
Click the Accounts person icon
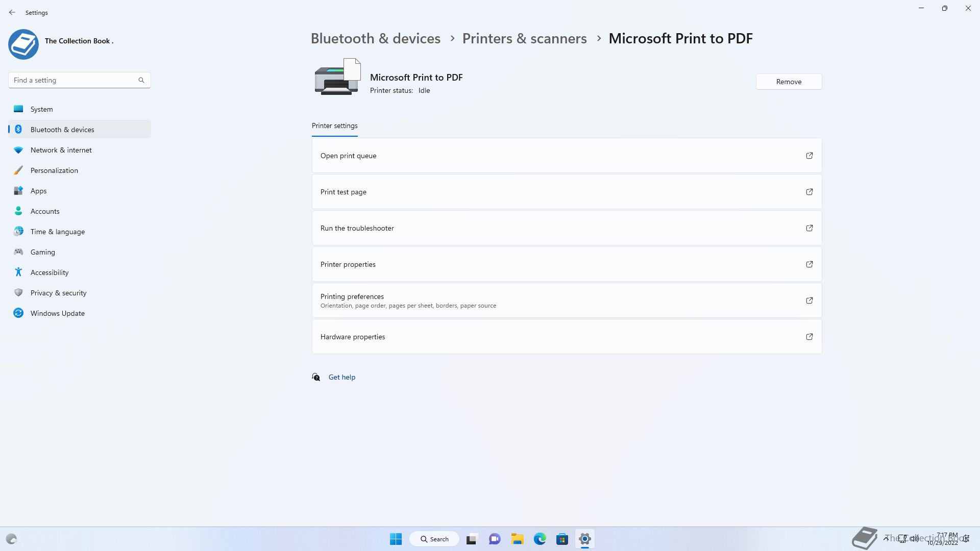click(18, 211)
